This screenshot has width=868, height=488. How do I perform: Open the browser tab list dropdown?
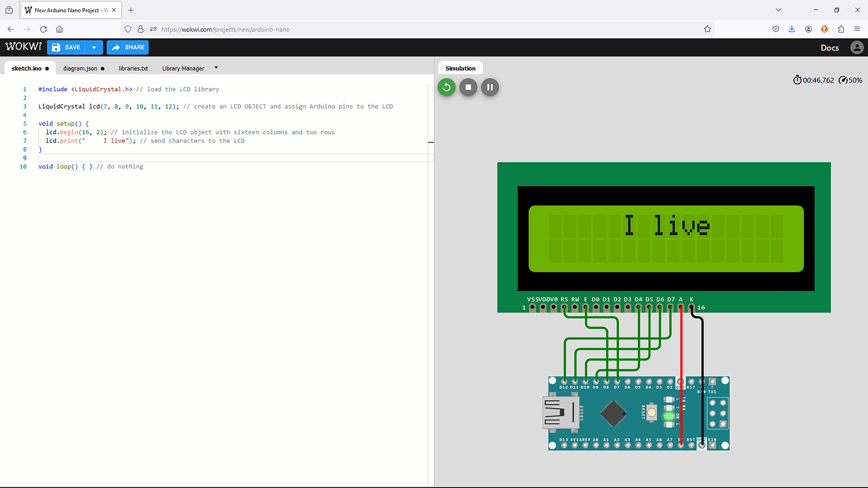pos(778,9)
